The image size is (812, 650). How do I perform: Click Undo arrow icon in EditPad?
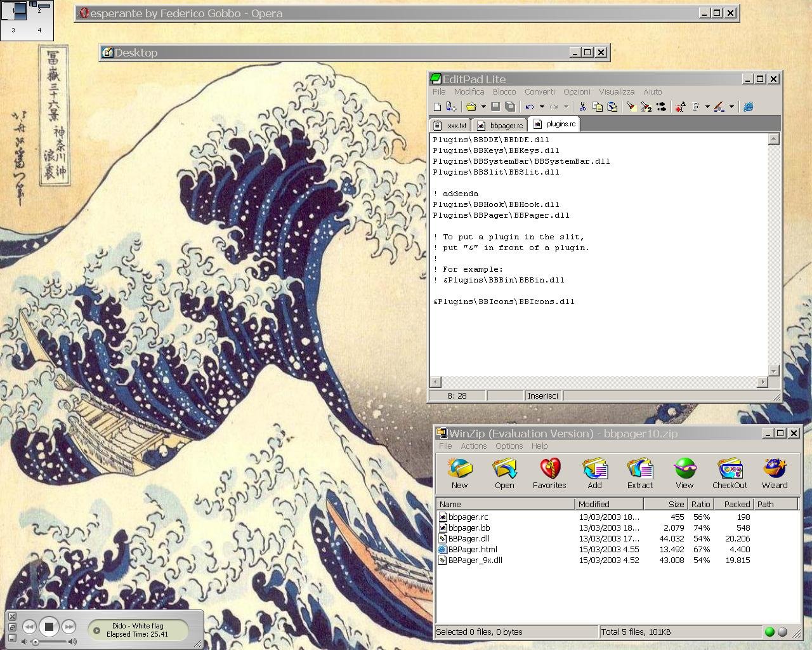click(530, 107)
